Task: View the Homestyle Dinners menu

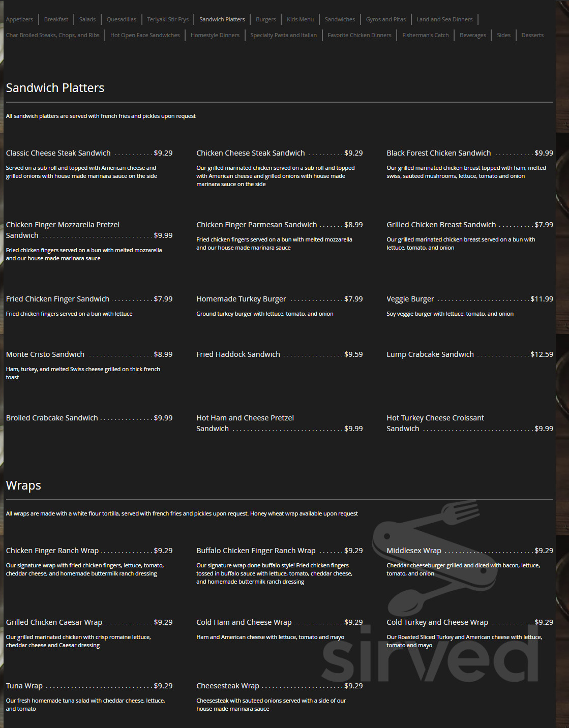Action: (215, 35)
